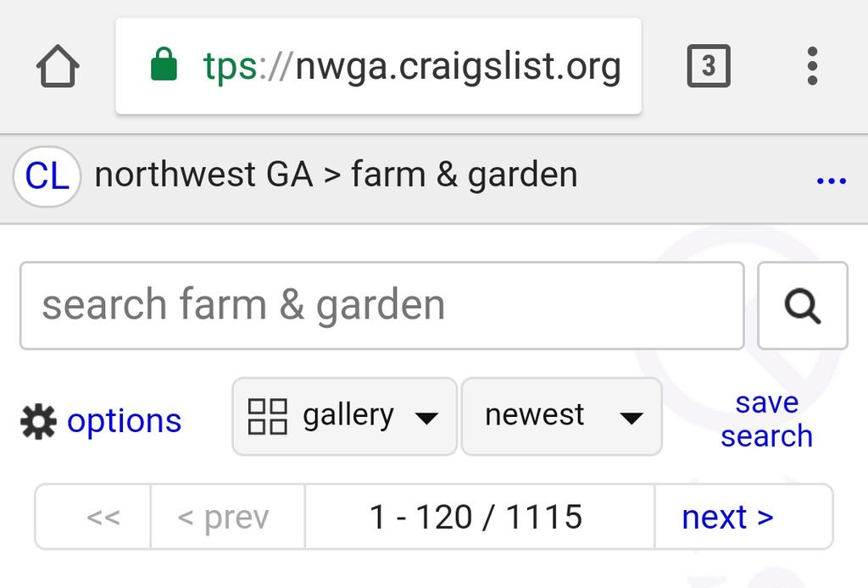Tap the browser home icon
868x588 pixels.
coord(58,66)
